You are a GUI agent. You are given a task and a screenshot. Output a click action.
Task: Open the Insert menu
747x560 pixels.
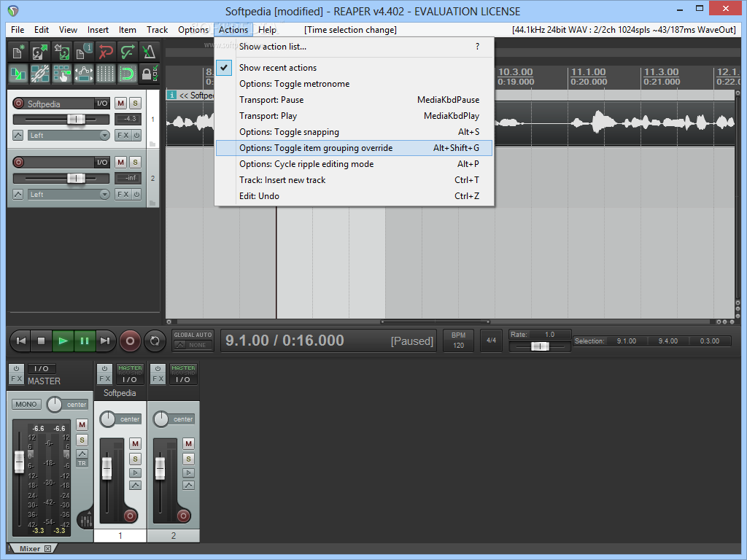[98, 29]
